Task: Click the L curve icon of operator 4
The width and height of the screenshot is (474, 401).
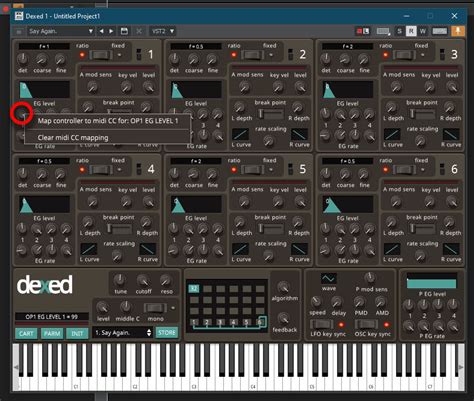Action: 89,249
